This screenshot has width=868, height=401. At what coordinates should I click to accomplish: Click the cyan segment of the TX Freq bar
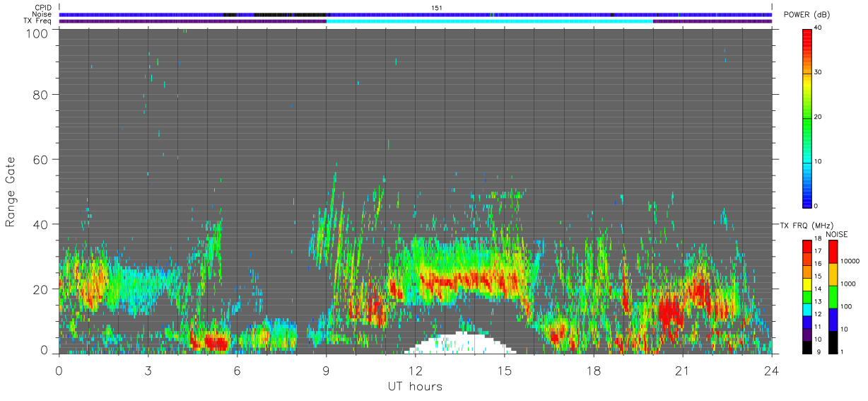[490, 21]
